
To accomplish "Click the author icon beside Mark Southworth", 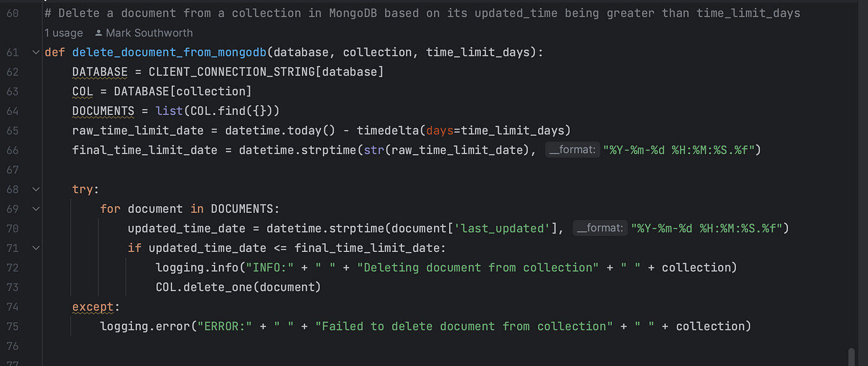I will [99, 33].
